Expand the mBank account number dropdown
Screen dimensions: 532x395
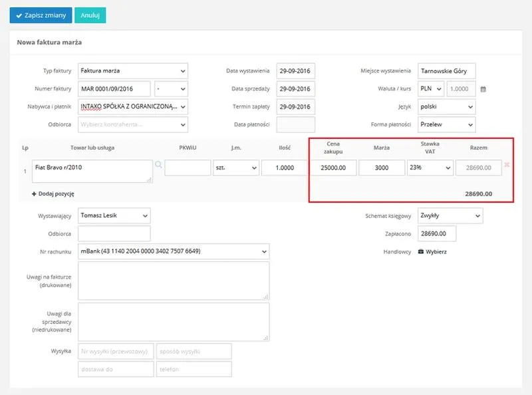(174, 251)
